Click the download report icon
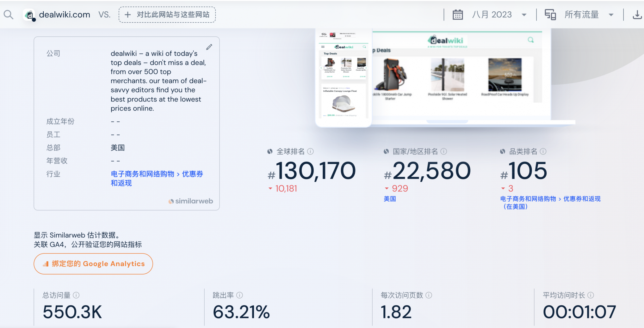 tap(637, 14)
